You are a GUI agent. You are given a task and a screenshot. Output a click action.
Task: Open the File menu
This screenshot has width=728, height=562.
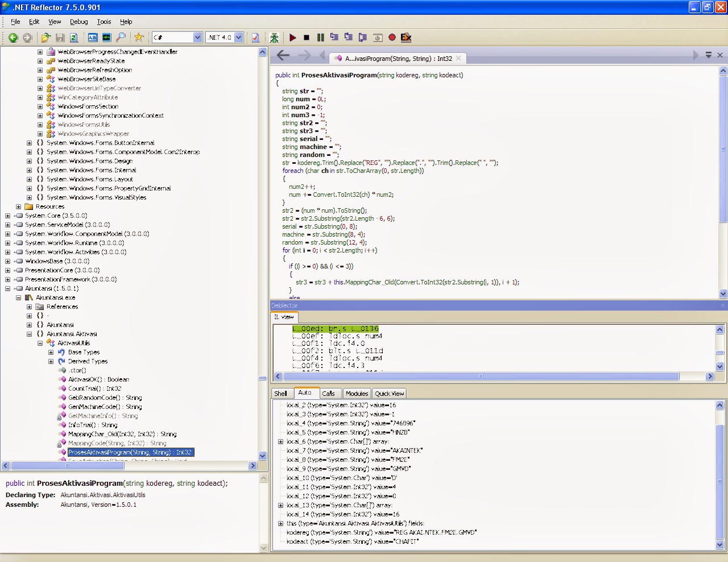[15, 22]
